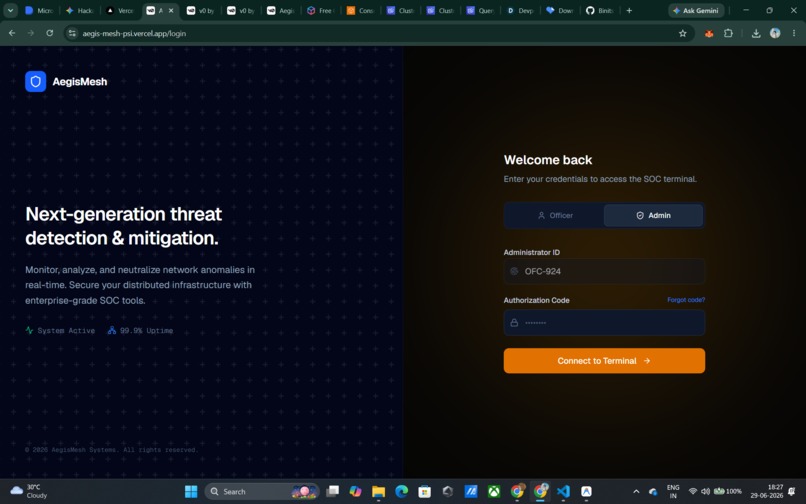The image size is (806, 504).
Task: Click the browser Back arrow
Action: [x=12, y=33]
